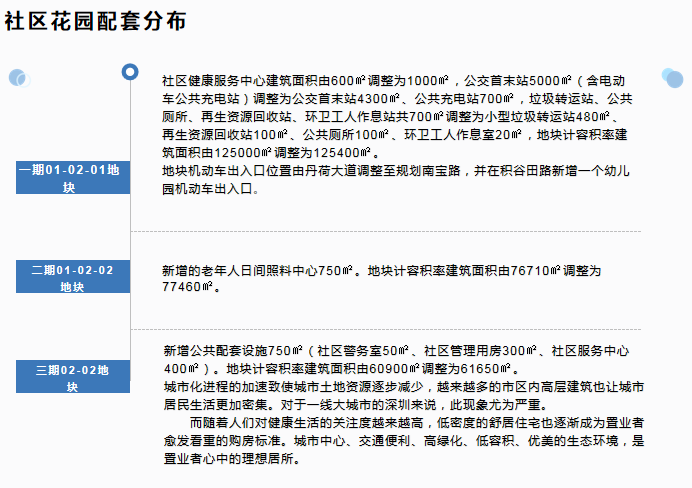Select the 二期01-02-02地块 blue label
692x488 pixels.
pyautogui.click(x=73, y=278)
